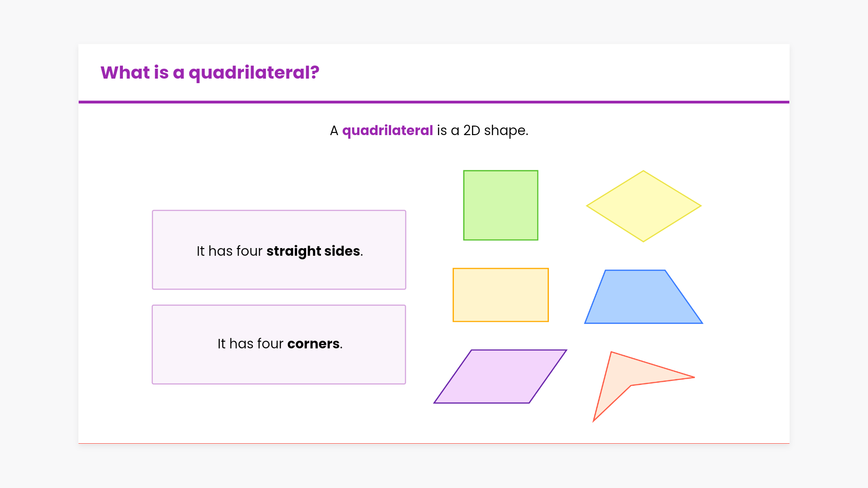Click the purple parallelogram shape

point(500,376)
